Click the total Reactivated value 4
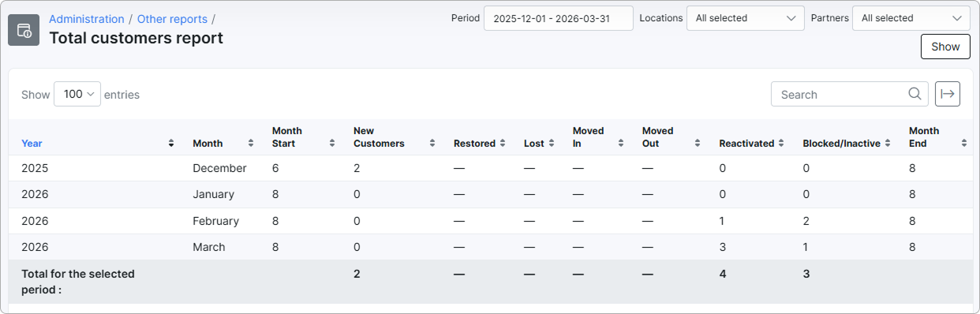The image size is (980, 314). point(723,274)
